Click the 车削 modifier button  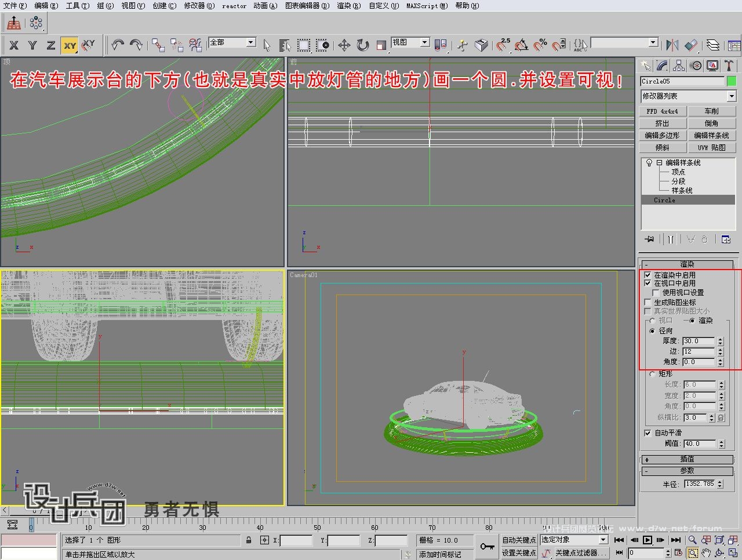[712, 111]
